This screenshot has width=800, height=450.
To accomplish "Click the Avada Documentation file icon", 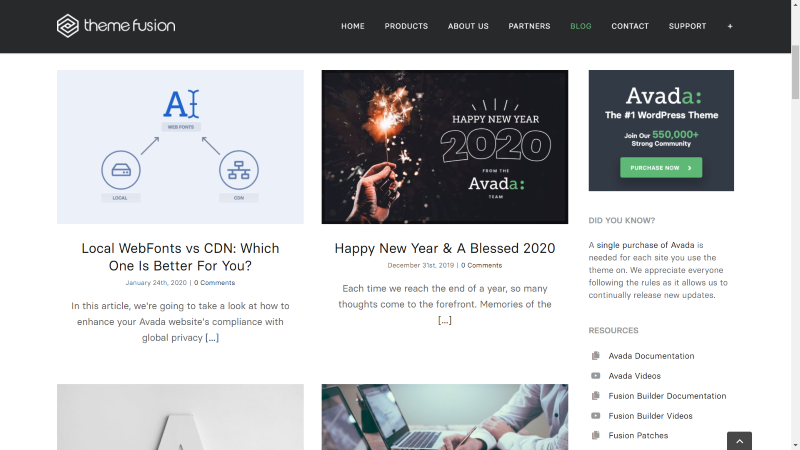I will tap(595, 356).
